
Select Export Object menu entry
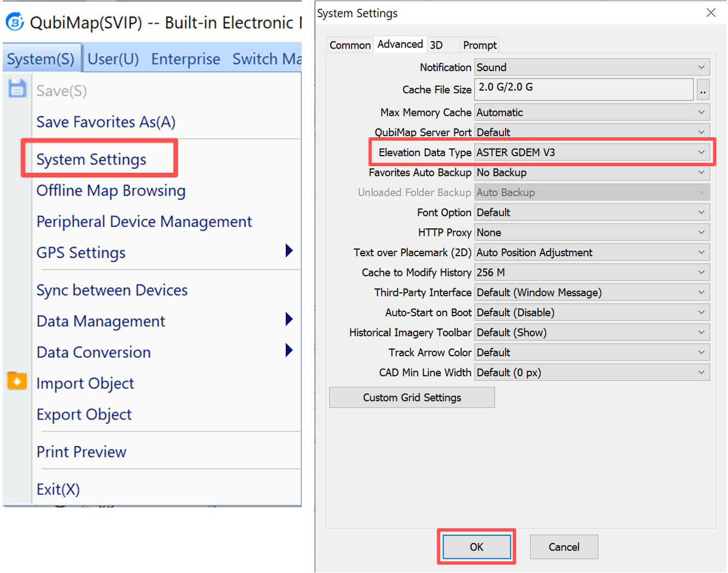point(84,414)
